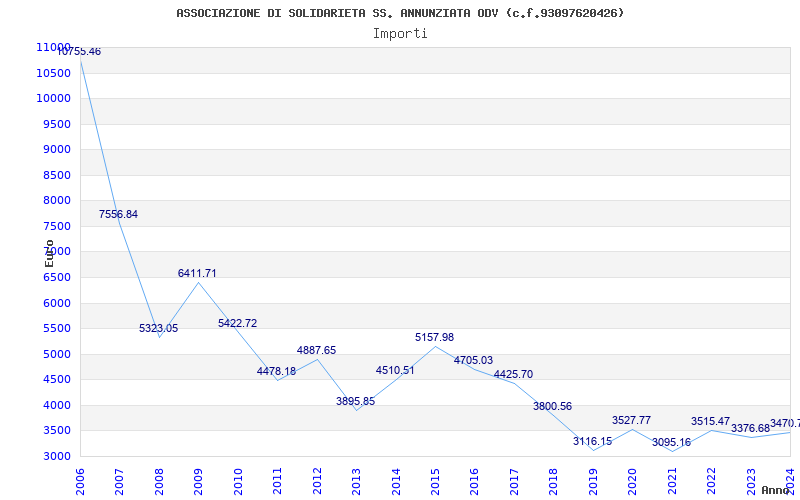Click the 2023 x-axis label
The image size is (800, 500).
tap(751, 482)
